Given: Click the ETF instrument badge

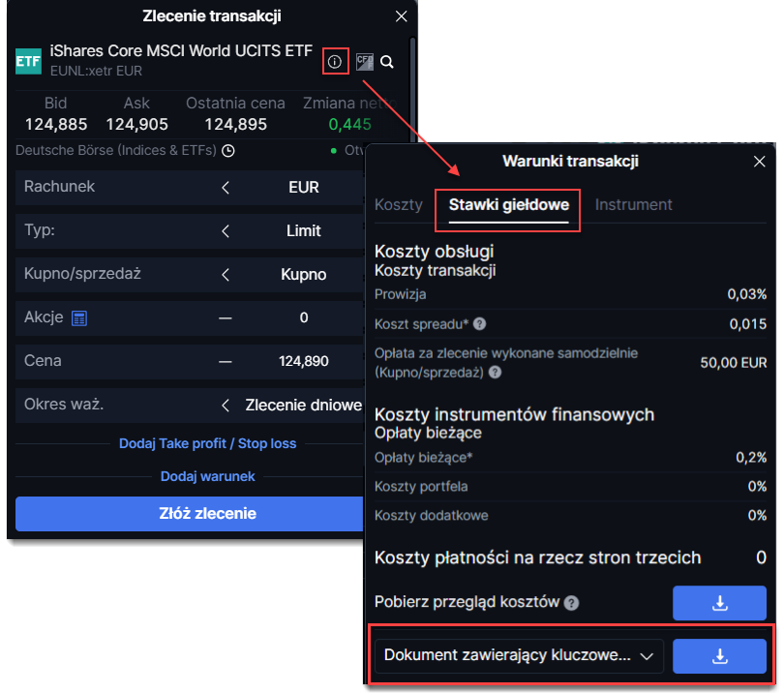Looking at the screenshot, I should tap(28, 61).
